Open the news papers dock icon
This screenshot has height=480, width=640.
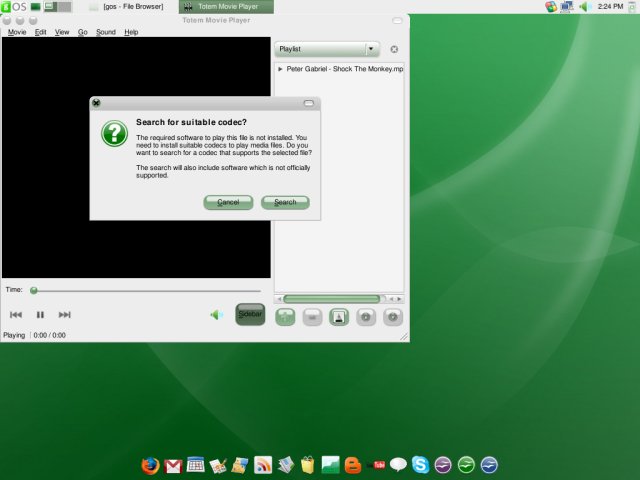(285, 465)
